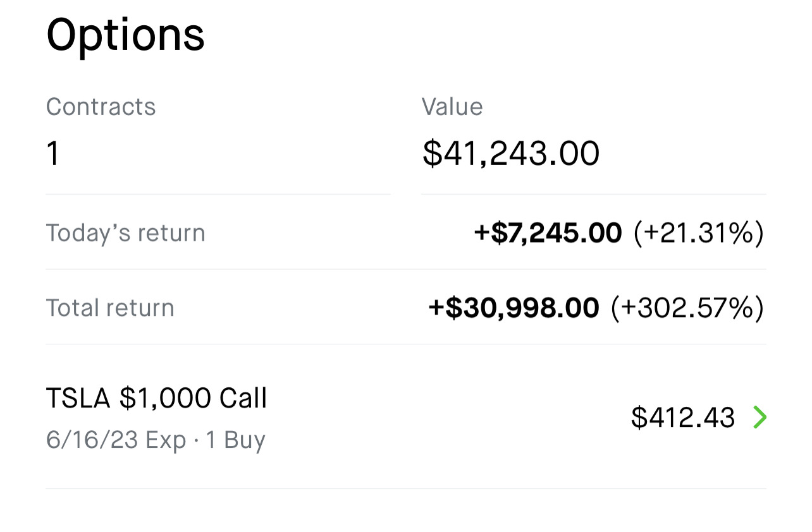Select the +$30,998.00 total return amount
The image size is (812, 532).
click(514, 308)
